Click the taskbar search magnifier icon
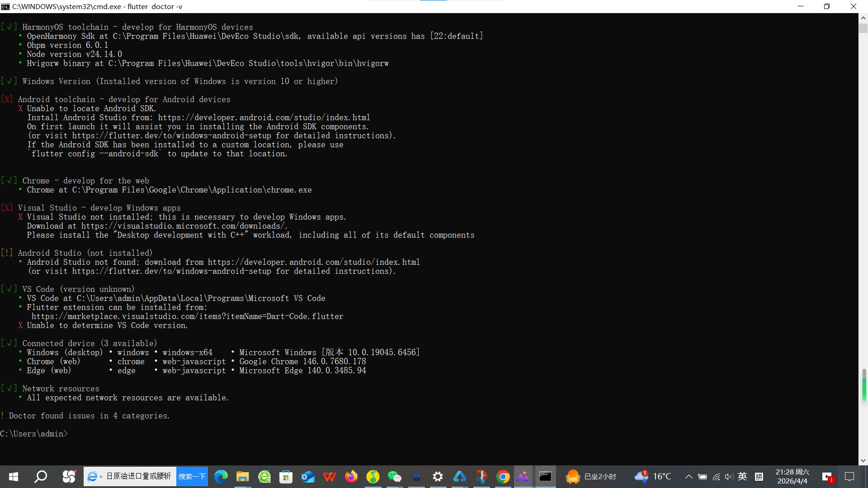Image resolution: width=868 pixels, height=488 pixels. (x=41, y=477)
